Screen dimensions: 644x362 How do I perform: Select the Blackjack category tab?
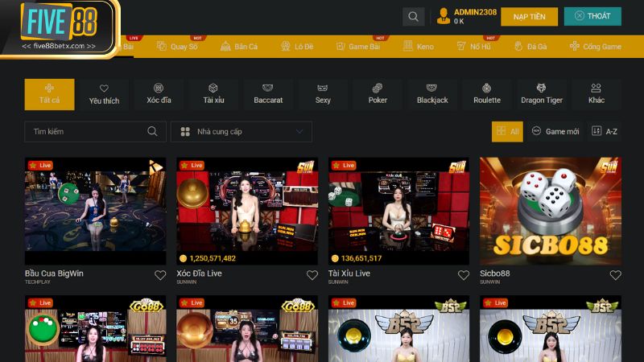[432, 94]
